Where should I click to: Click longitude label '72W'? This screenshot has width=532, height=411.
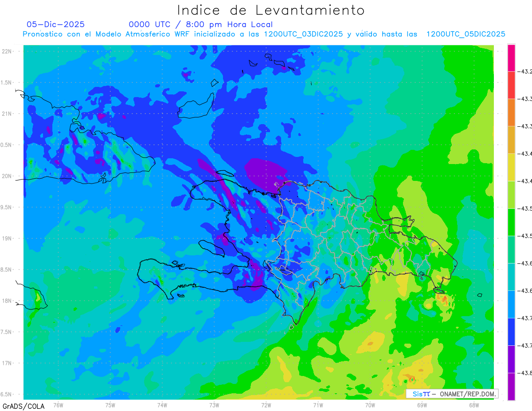pos(266,405)
